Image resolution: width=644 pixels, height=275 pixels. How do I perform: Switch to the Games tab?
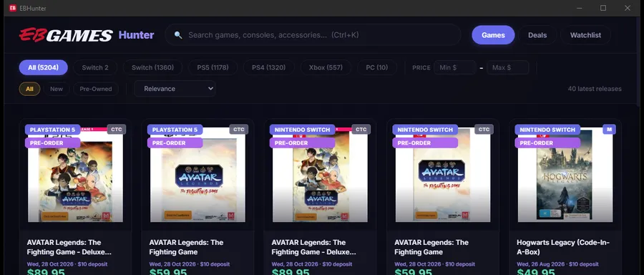click(493, 35)
